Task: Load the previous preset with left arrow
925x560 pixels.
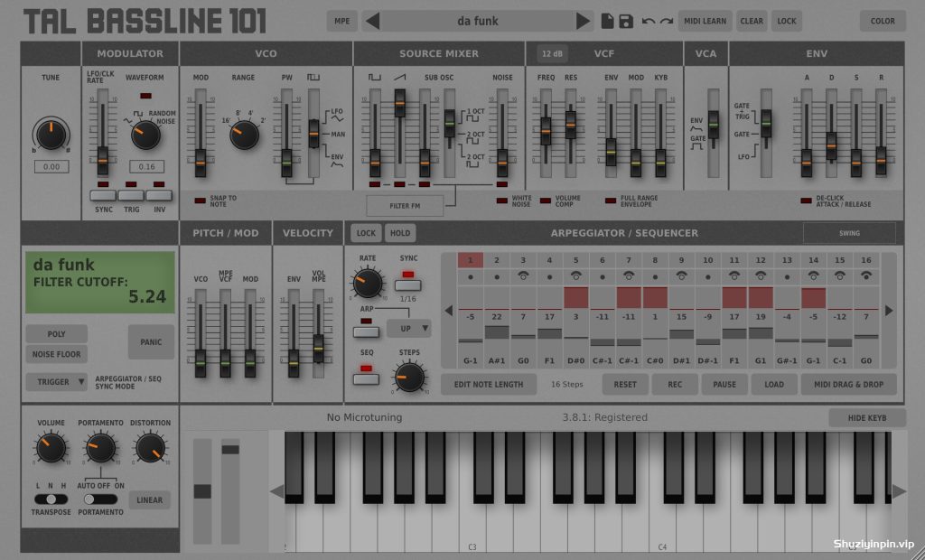Action: tap(372, 22)
